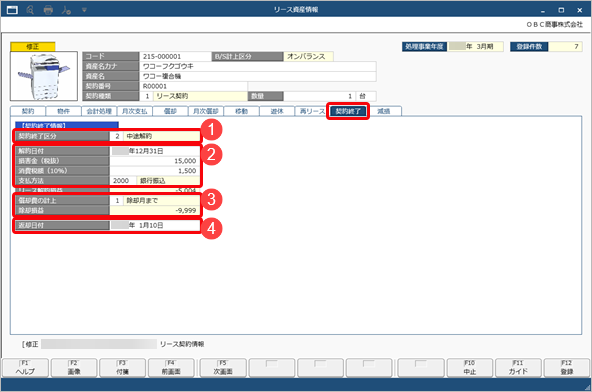Switch to the 契約 tab

tap(28, 111)
